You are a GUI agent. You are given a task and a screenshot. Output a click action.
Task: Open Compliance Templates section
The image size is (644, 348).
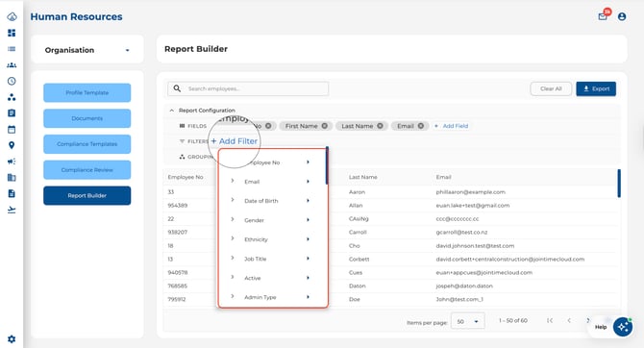tap(87, 144)
